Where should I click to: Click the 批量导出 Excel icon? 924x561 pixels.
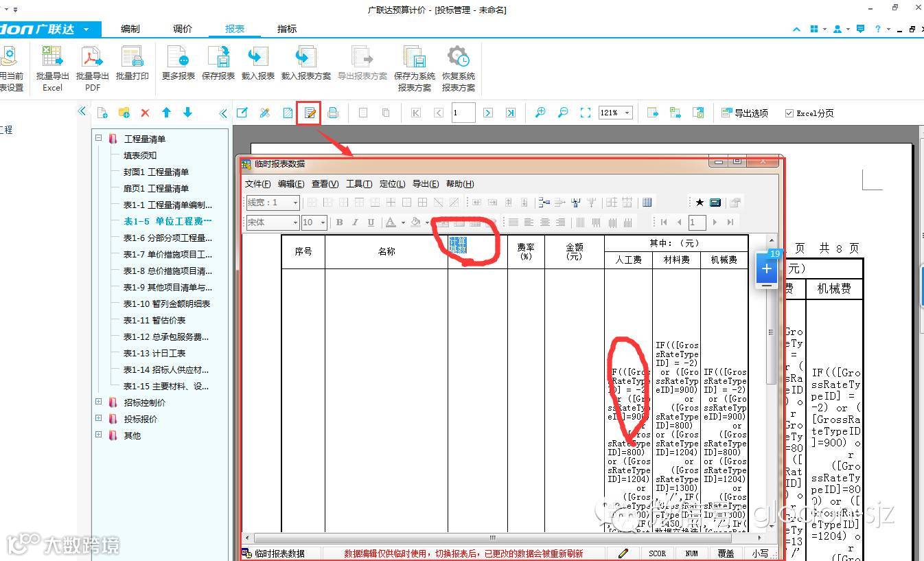click(x=52, y=69)
